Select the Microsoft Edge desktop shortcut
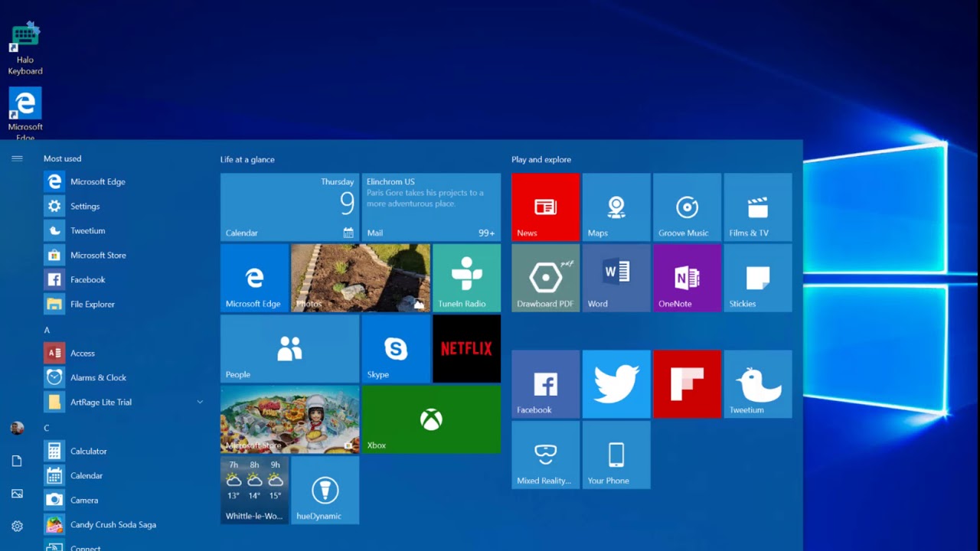 click(x=25, y=113)
